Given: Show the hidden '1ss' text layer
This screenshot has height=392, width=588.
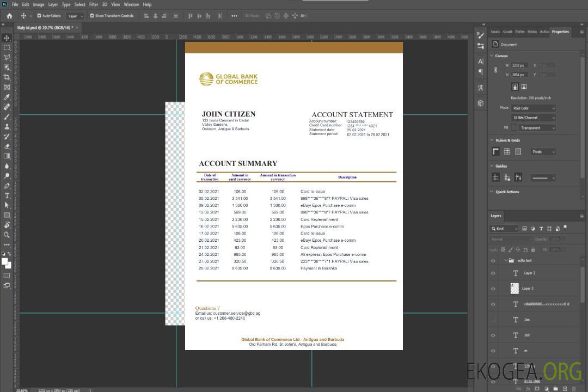Looking at the screenshot, I should coord(493,320).
